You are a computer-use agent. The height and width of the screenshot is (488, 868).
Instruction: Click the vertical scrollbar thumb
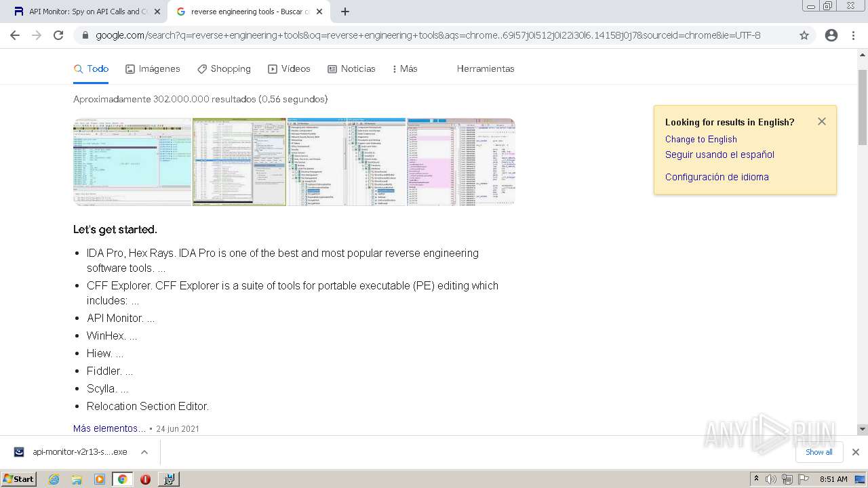click(863, 106)
